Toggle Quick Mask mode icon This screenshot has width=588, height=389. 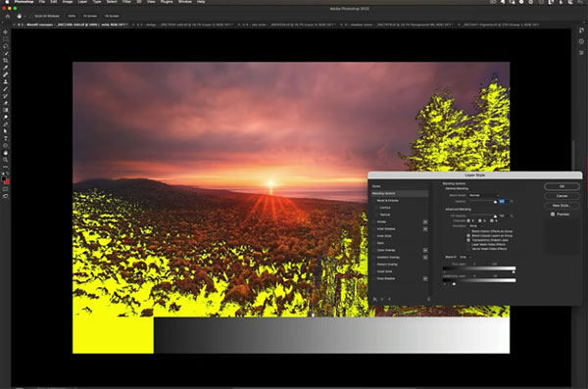point(5,189)
